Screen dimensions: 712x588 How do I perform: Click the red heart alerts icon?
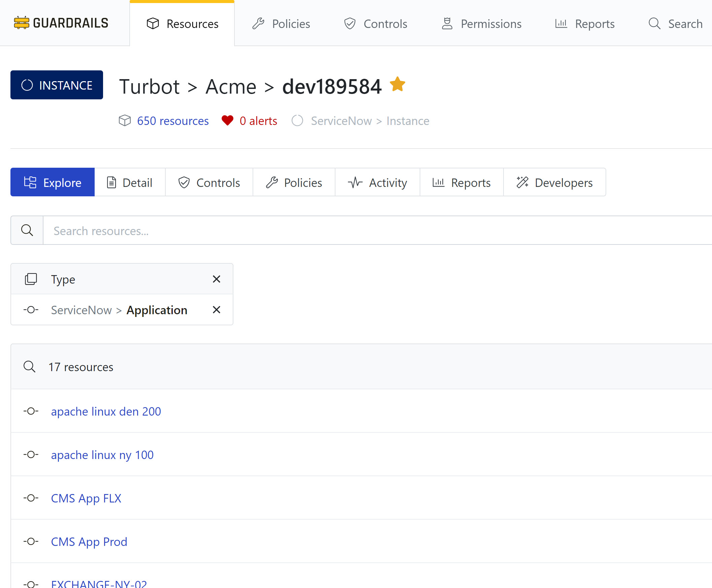[227, 121]
